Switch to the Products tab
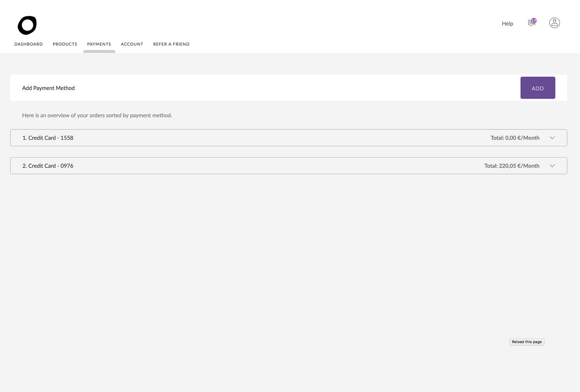Viewport: 580px width, 392px height. [x=65, y=44]
